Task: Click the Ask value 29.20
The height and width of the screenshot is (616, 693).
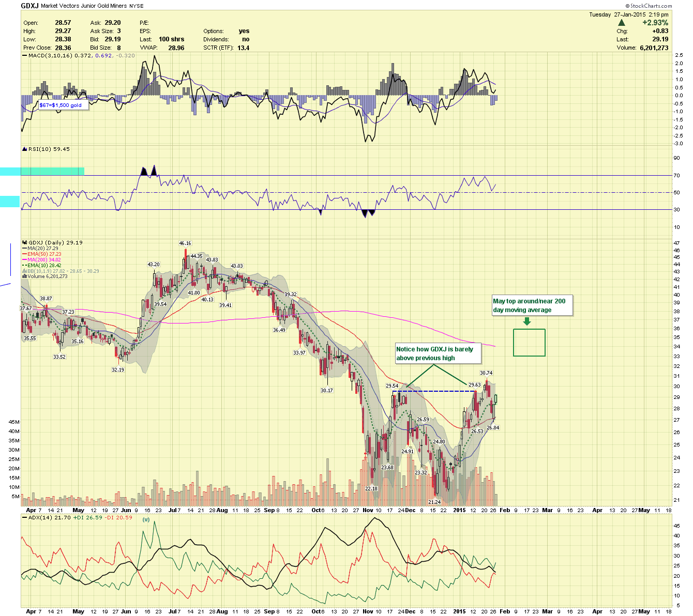Action: click(x=113, y=23)
